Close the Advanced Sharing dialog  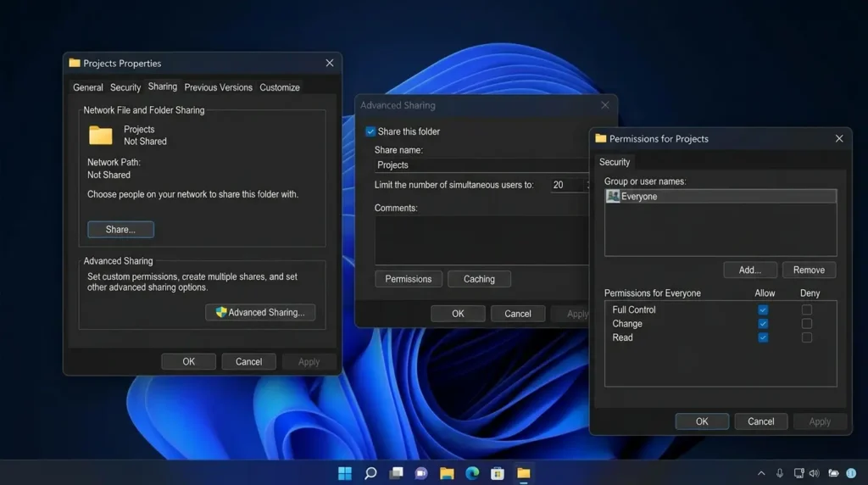click(x=605, y=104)
